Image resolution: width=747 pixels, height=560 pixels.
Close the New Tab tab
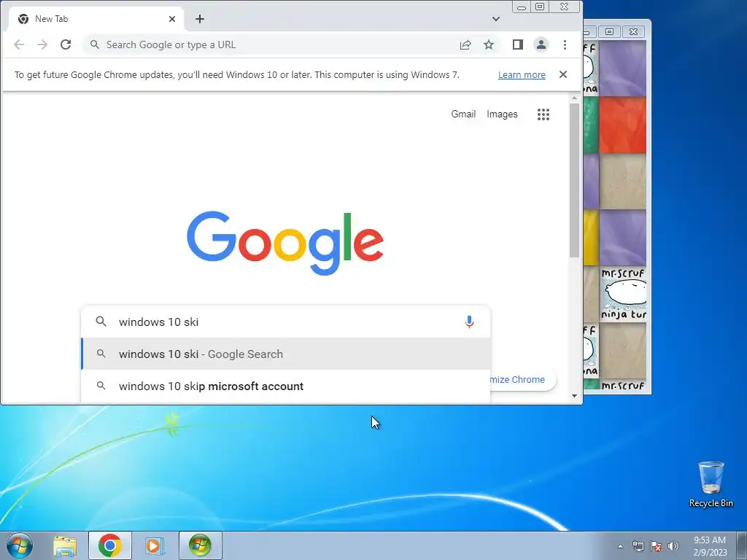point(172,19)
